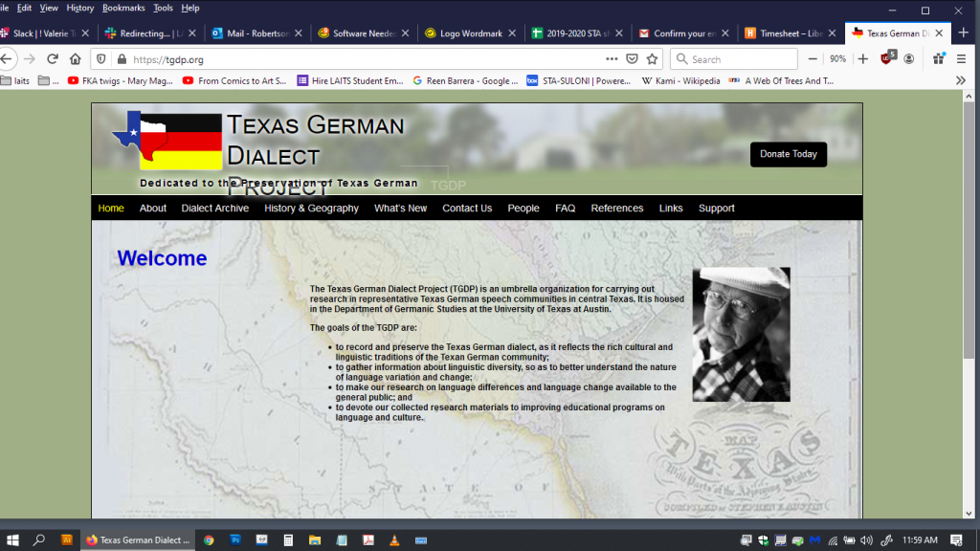This screenshot has height=551, width=980.
Task: Click the portrait photo of the elderly man
Action: [x=742, y=334]
